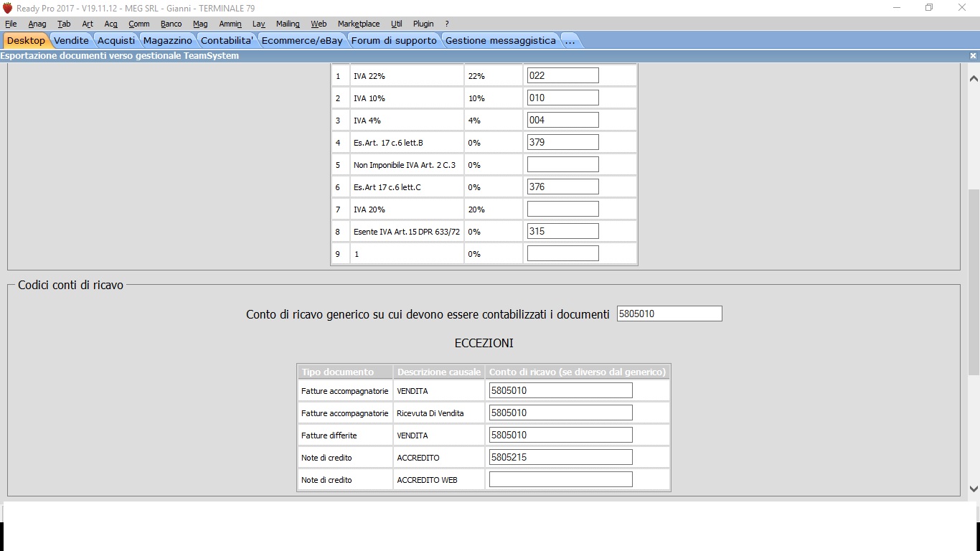
Task: Click the 'Codici conti di ricavo' group label
Action: click(71, 285)
